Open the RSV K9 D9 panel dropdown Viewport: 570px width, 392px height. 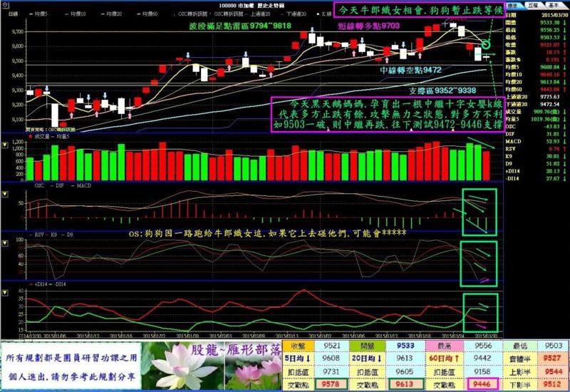pyautogui.click(x=6, y=244)
